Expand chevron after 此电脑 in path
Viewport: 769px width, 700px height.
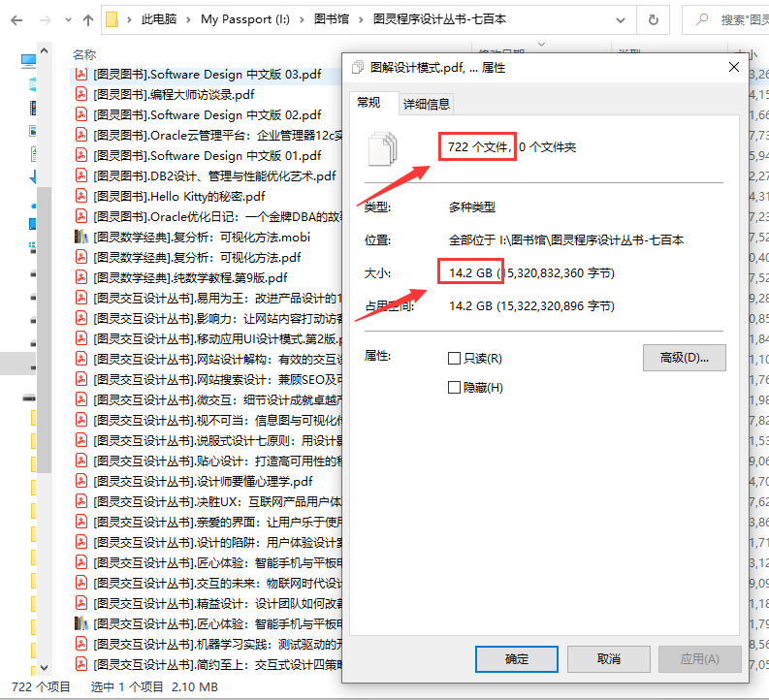188,20
